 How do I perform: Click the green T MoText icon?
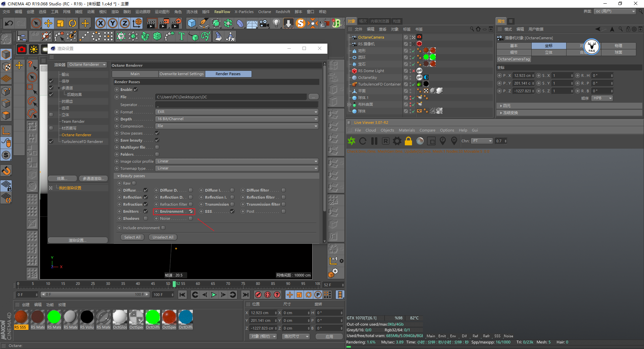coord(181,36)
